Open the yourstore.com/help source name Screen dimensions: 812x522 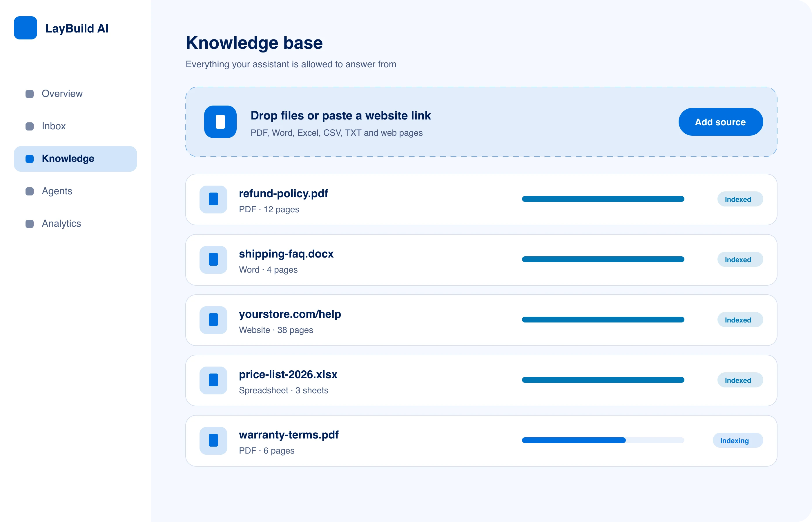point(290,314)
